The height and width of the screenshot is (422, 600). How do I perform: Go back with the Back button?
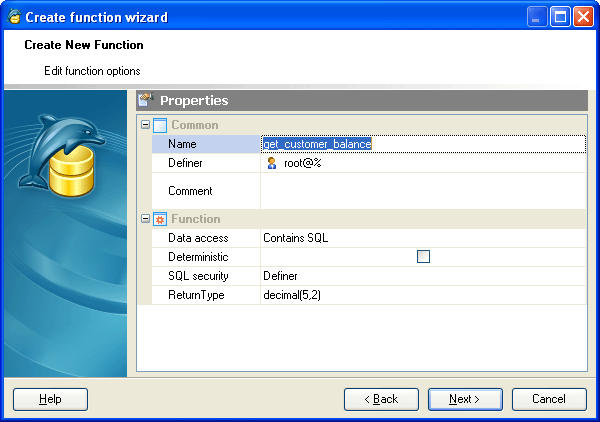381,399
